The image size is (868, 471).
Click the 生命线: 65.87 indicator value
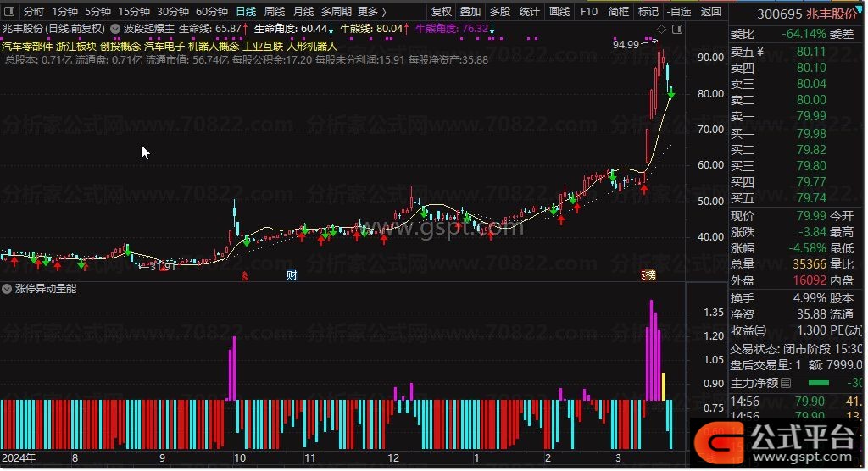(213, 28)
